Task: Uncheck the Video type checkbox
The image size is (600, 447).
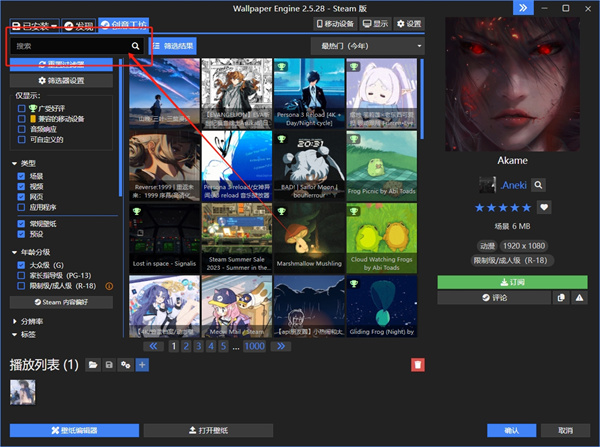Action: click(x=21, y=186)
